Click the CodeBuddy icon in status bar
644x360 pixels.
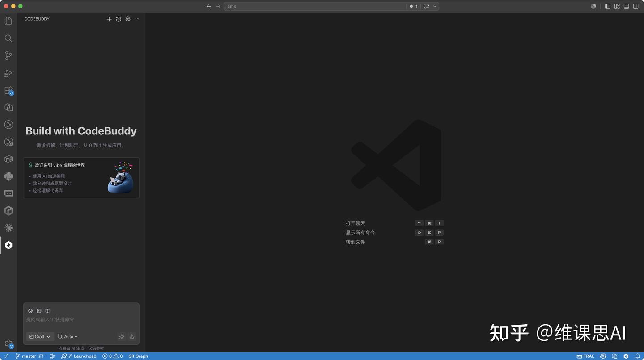pos(626,356)
